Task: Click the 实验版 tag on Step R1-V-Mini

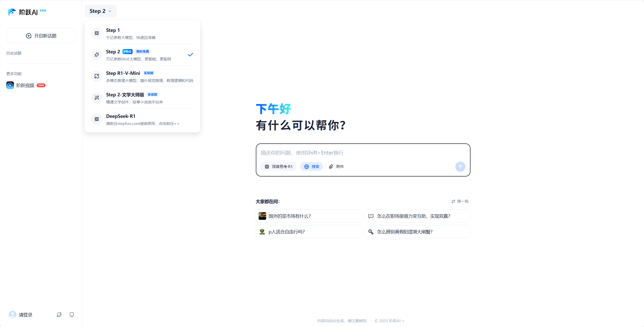Action: (149, 73)
